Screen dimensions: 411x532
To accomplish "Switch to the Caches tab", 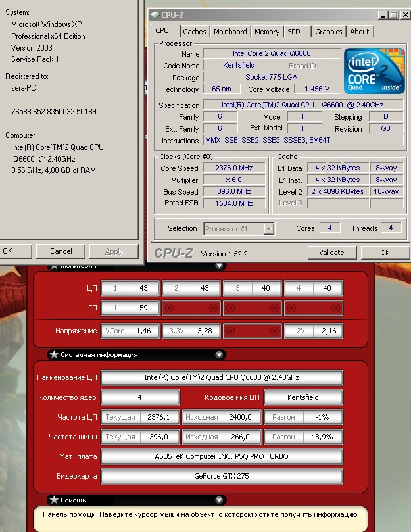I will tap(195, 32).
